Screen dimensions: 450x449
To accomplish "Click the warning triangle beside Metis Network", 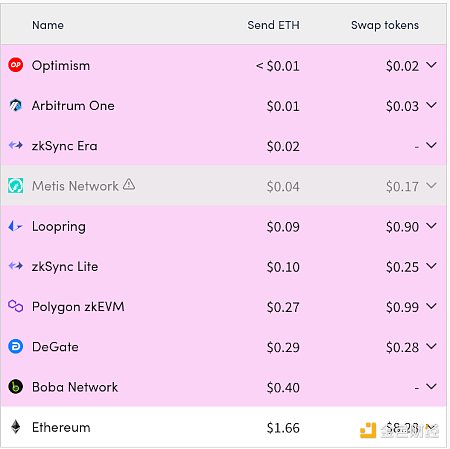I will point(129,184).
